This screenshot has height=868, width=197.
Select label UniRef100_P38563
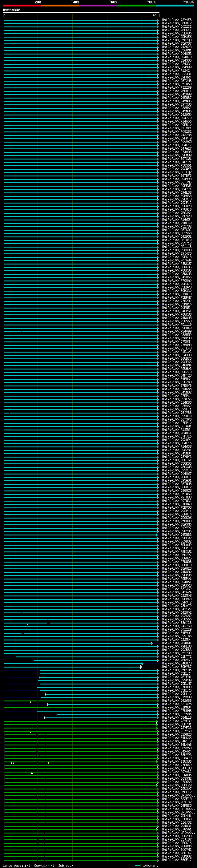click(x=177, y=321)
